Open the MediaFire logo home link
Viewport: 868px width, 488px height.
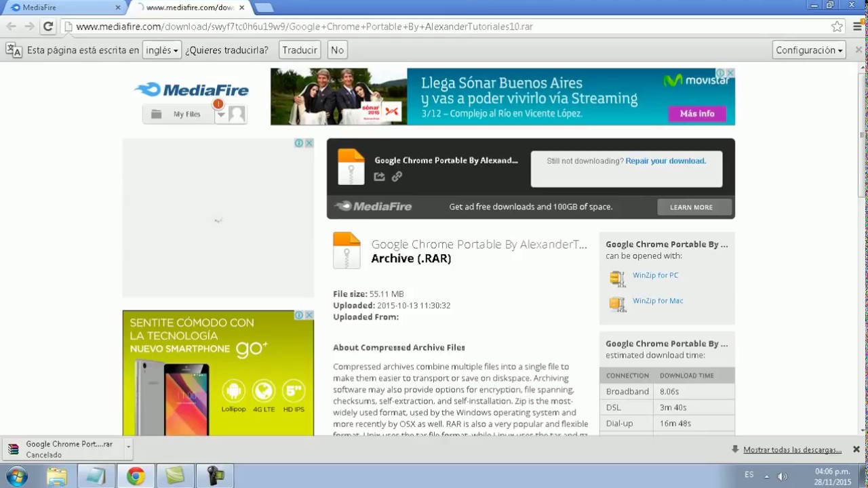[x=191, y=89]
